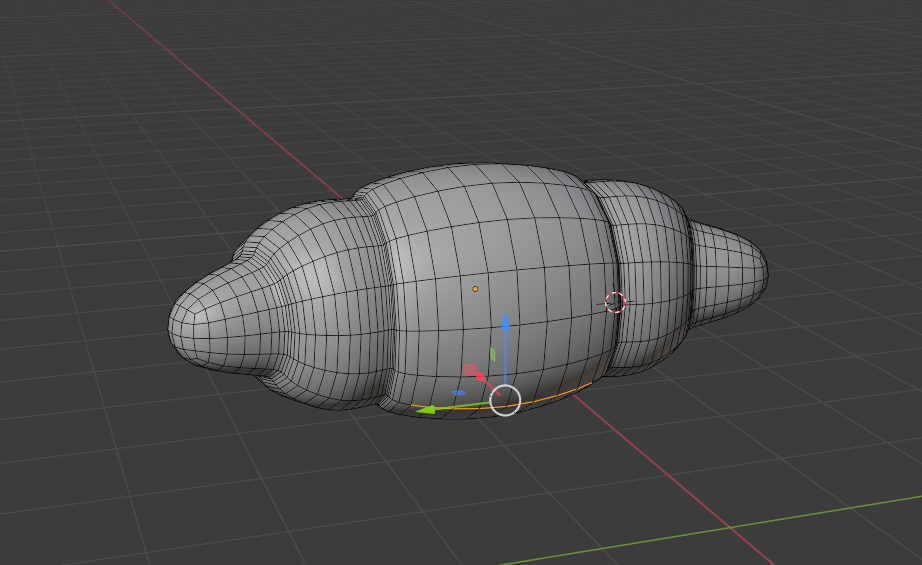Select the small green plane handle
Image resolution: width=922 pixels, height=565 pixels.
point(492,354)
